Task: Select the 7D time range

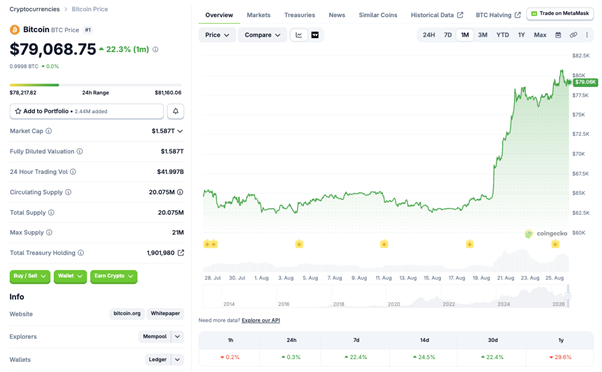Action: point(448,35)
